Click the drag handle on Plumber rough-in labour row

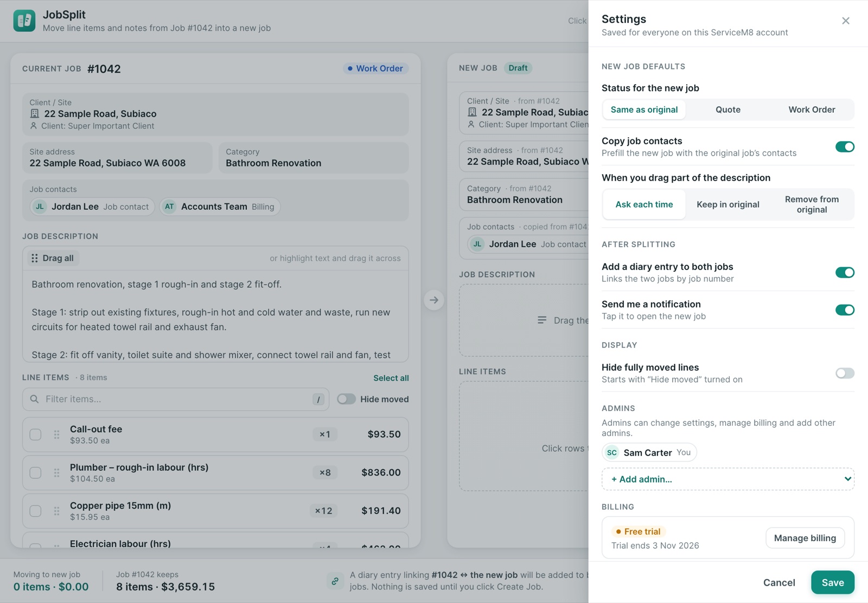tap(56, 473)
